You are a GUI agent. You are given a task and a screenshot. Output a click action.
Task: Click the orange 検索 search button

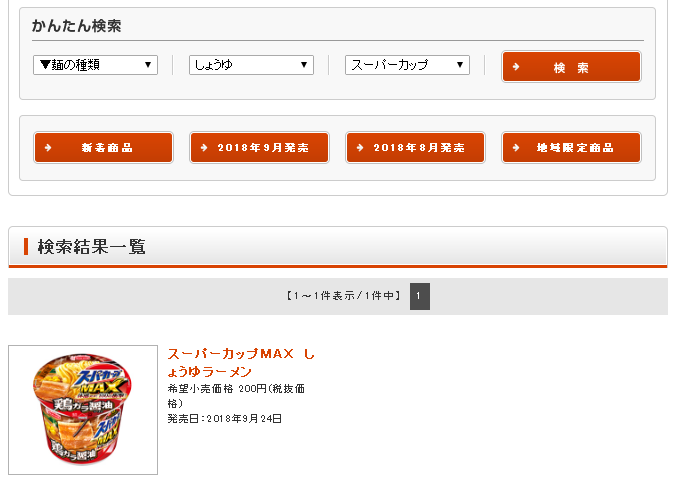571,67
